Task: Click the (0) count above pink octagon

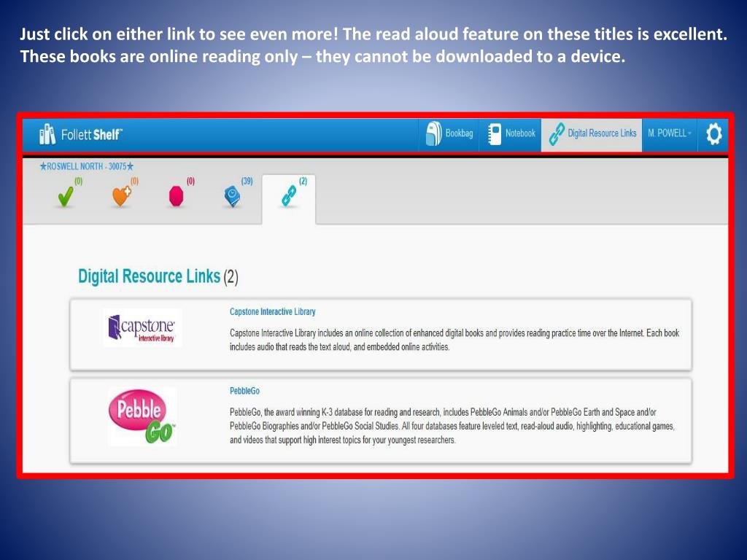Action: point(190,181)
